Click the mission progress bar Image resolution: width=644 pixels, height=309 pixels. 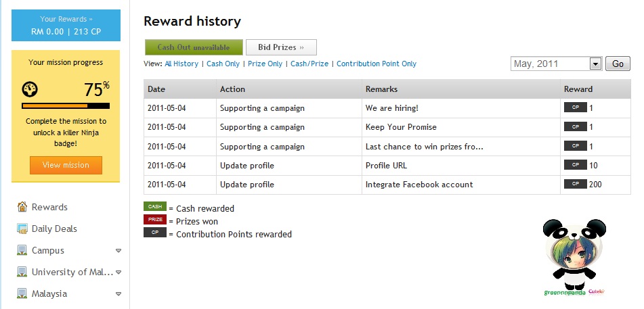point(66,106)
